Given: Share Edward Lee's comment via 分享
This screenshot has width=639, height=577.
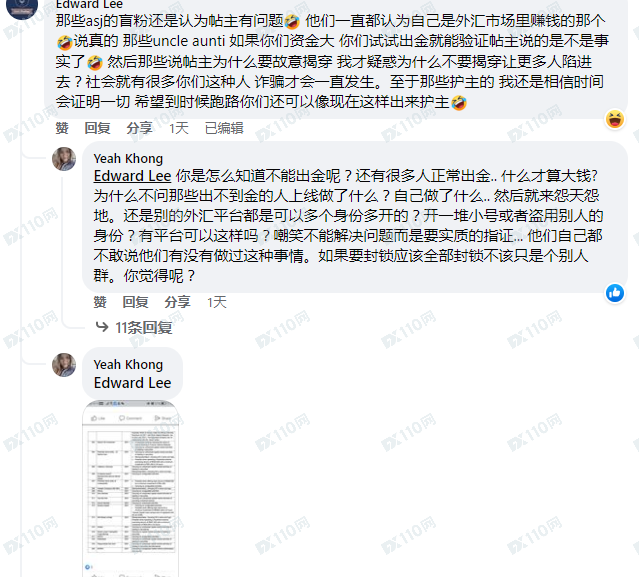Looking at the screenshot, I should tap(139, 128).
